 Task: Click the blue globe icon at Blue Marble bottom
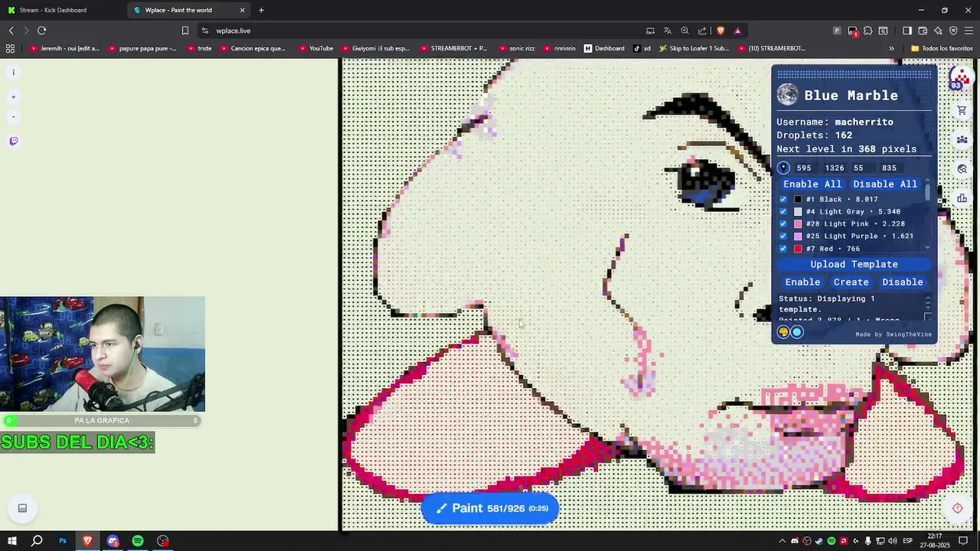coord(797,332)
